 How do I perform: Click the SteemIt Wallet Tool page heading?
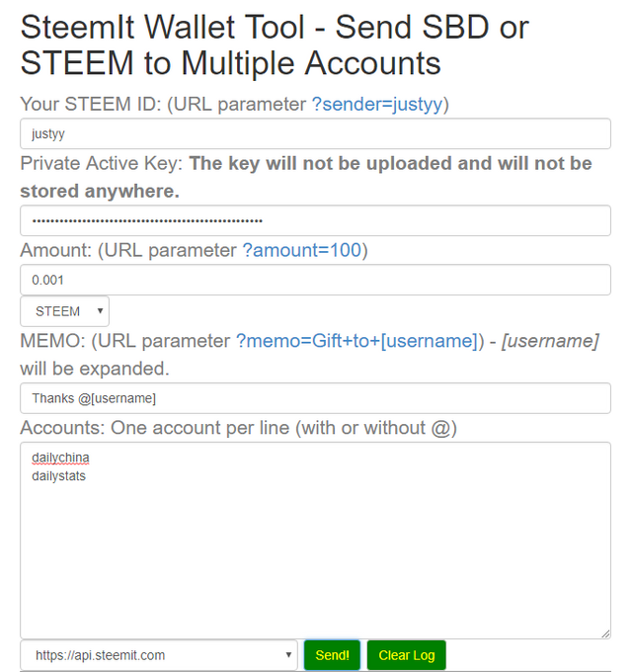point(275,44)
